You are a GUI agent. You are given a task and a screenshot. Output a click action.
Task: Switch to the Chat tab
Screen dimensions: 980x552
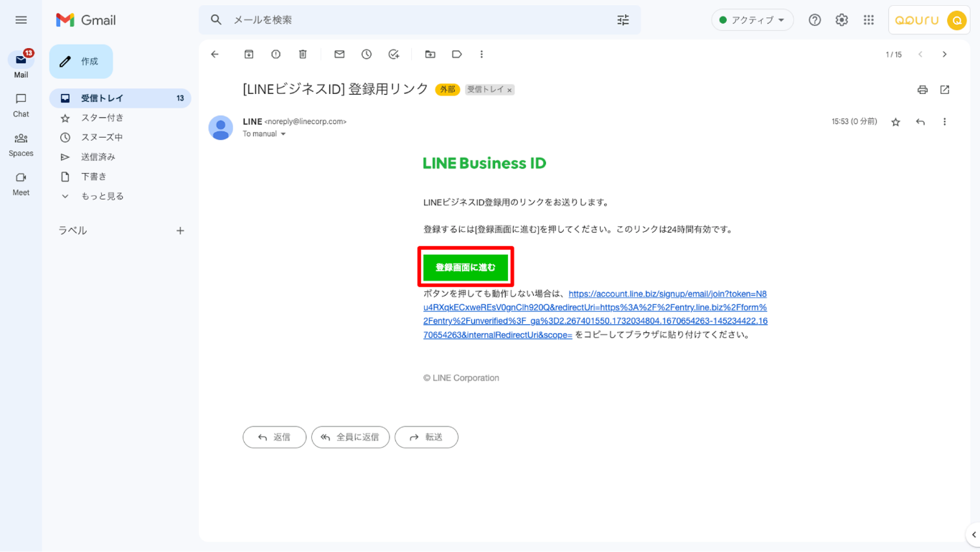pos(21,105)
